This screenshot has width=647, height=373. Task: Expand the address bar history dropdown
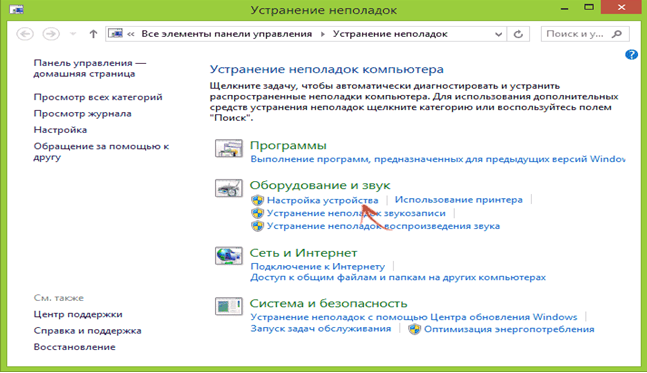tap(498, 34)
